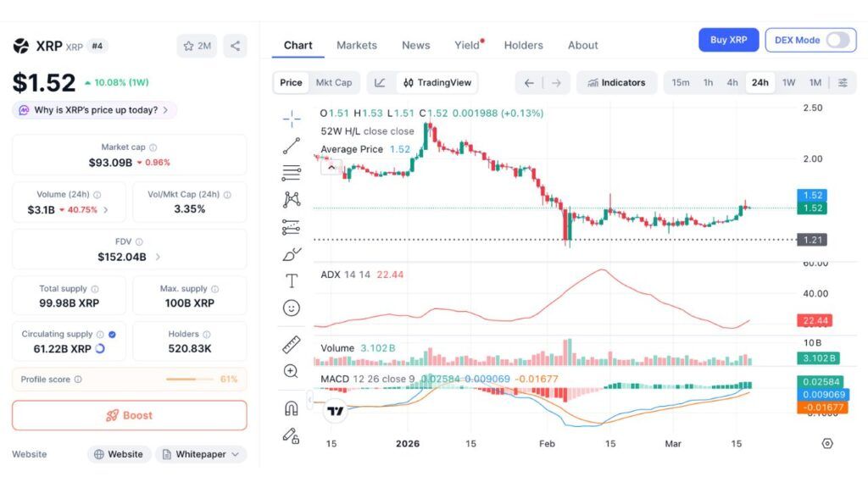Open the brush drawing tool
Image resolution: width=868 pixels, height=488 pixels.
point(292,252)
